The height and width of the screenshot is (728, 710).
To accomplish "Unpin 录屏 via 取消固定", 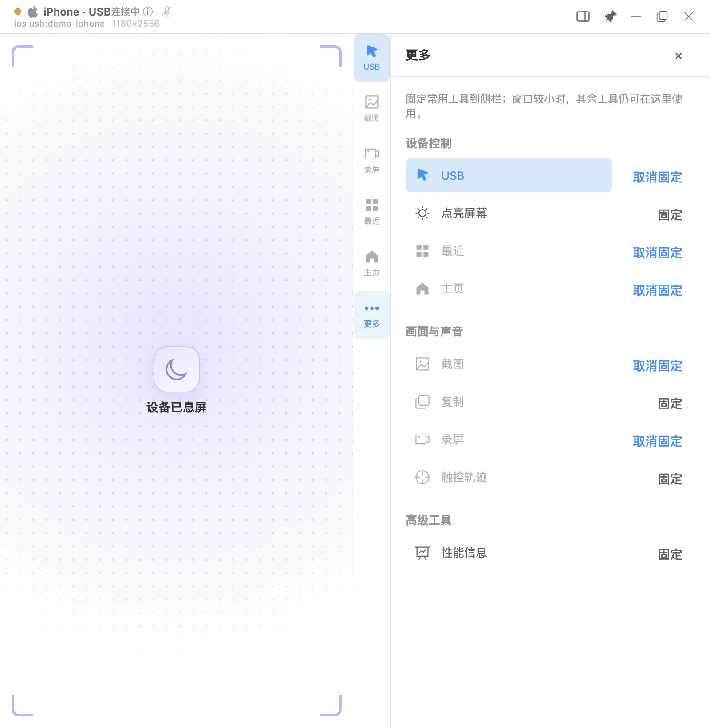I will pyautogui.click(x=658, y=441).
